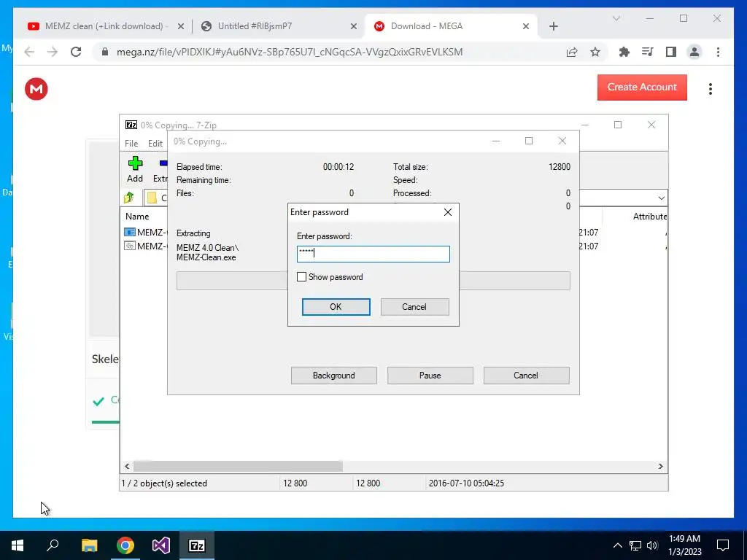Screen dimensions: 747x560
Task: Confirm the password with OK button
Action: point(336,307)
